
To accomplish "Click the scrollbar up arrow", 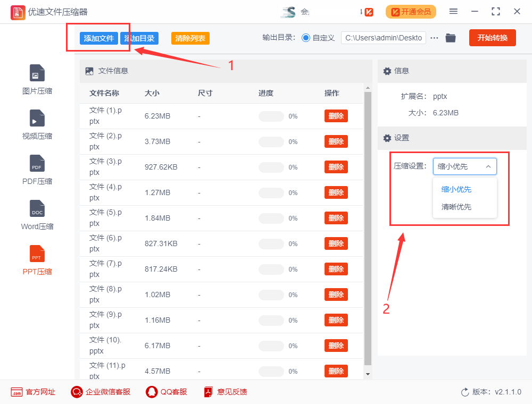I will (x=368, y=88).
